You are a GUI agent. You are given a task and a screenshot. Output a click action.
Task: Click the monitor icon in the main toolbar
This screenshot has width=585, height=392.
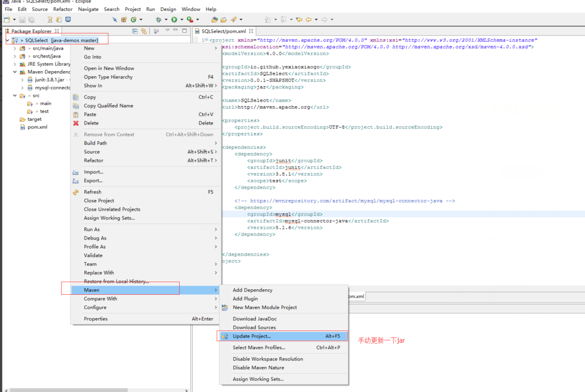(x=68, y=20)
